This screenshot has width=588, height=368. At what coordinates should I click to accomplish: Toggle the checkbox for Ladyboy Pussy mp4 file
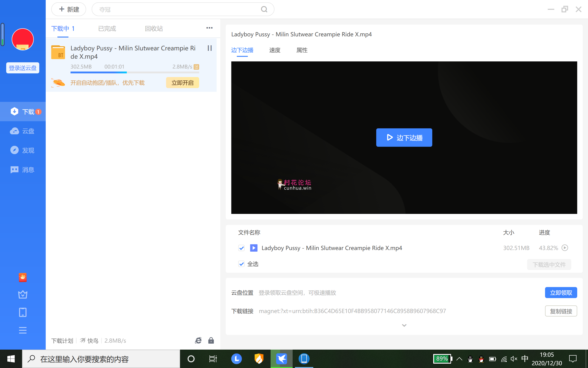click(x=241, y=248)
